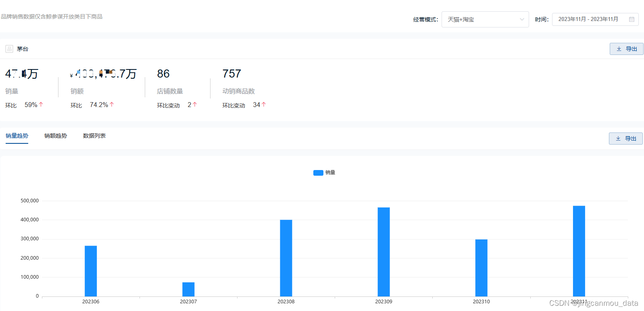Click the 202306 x-axis label
The image size is (644, 311).
(91, 302)
